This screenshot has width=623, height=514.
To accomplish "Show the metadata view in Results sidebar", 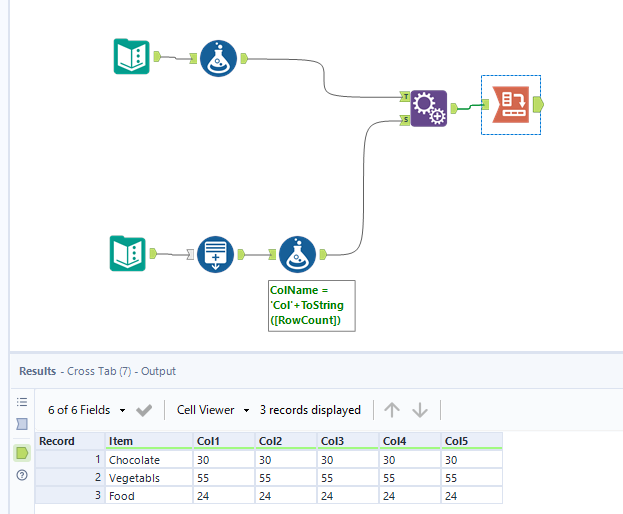I will pos(22,425).
